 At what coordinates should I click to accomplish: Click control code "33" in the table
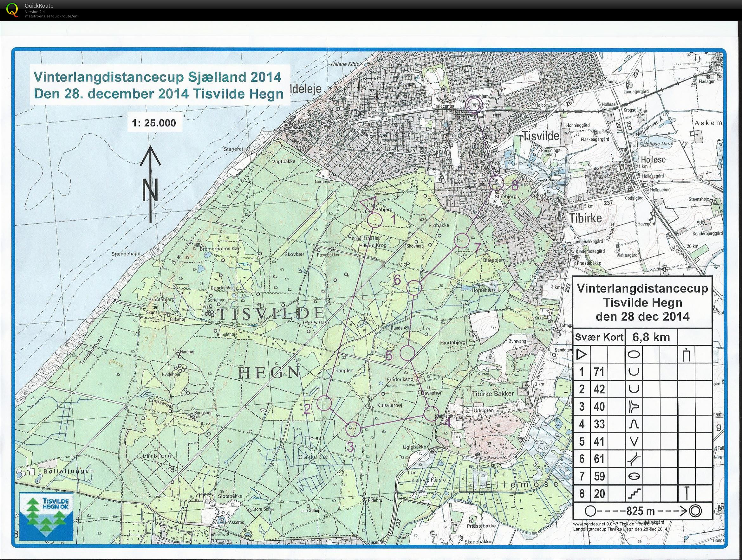(x=599, y=424)
